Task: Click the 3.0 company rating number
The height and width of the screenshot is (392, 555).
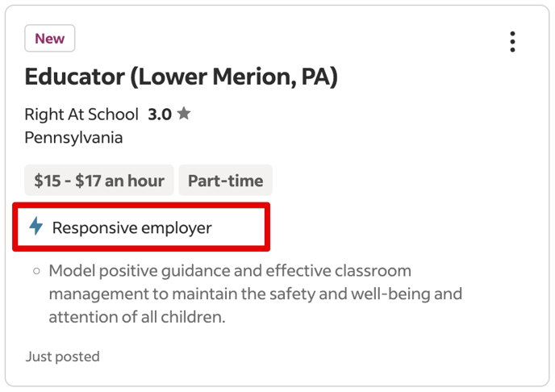Action: (160, 115)
